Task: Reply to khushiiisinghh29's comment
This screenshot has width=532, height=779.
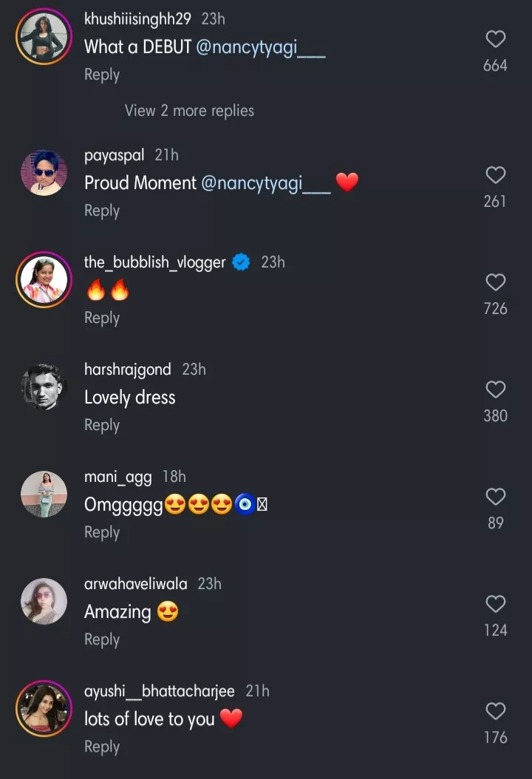Action: 102,75
